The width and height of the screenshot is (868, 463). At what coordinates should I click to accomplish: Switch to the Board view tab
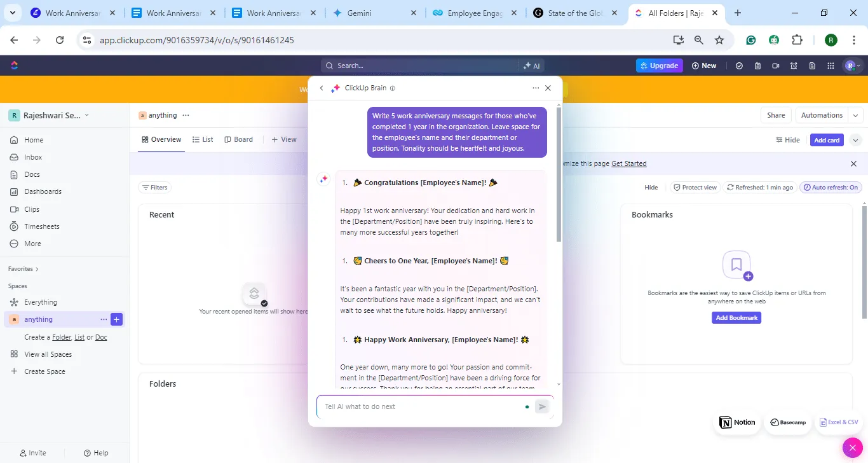pyautogui.click(x=239, y=139)
